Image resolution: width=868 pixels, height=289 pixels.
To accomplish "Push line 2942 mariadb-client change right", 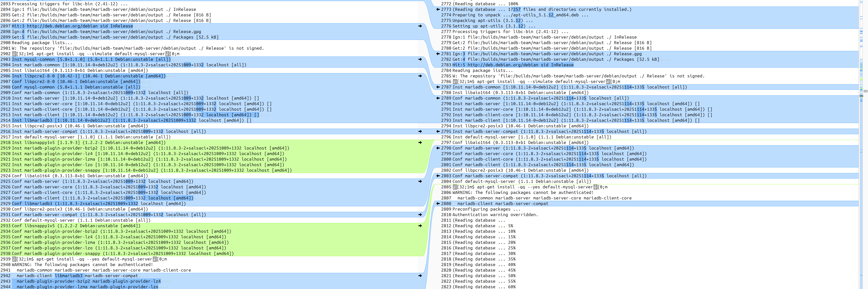I will click(x=420, y=276).
